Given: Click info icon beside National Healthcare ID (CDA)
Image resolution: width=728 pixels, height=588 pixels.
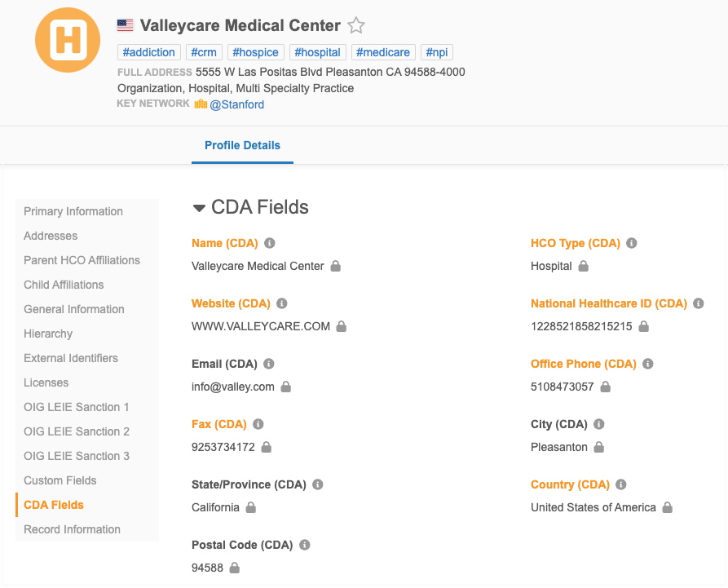Looking at the screenshot, I should click(699, 303).
